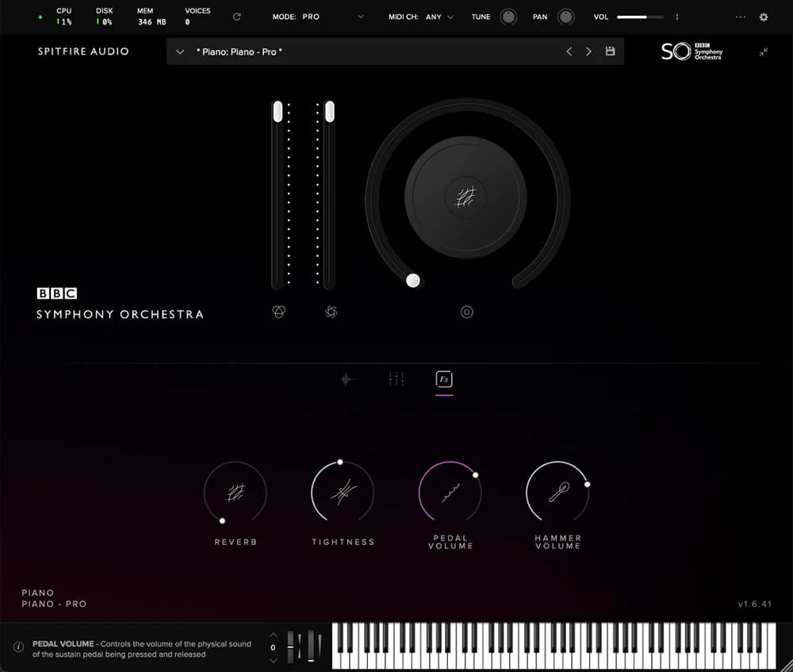This screenshot has width=793, height=672.
Task: Click the BBC Symphony Orchestra SO logo
Action: [691, 51]
